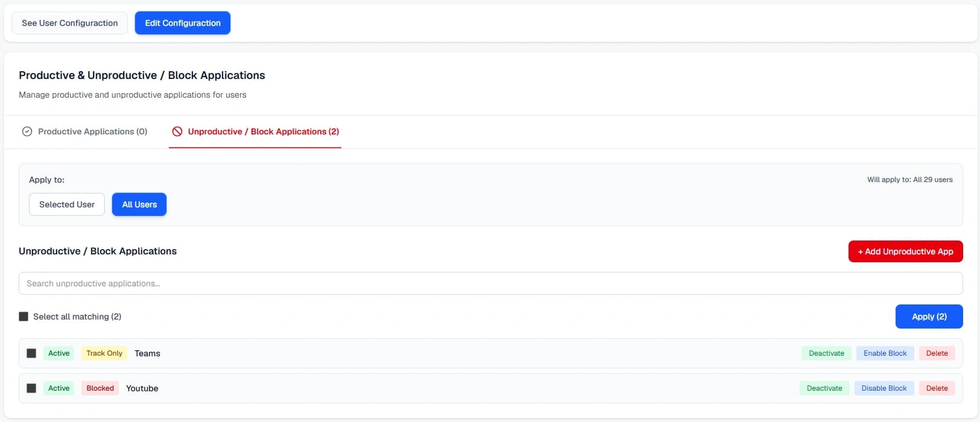Viewport: 980px width, 422px height.
Task: Click the Active badge on Youtube row
Action: point(58,388)
